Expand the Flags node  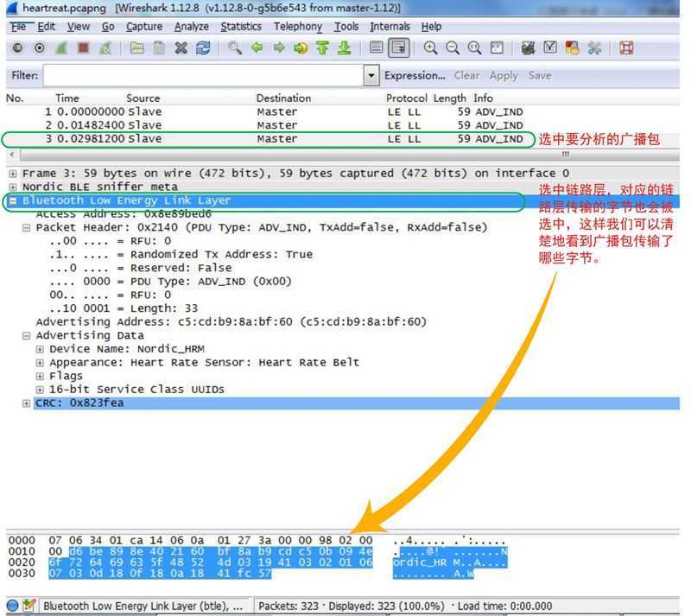pos(40,376)
